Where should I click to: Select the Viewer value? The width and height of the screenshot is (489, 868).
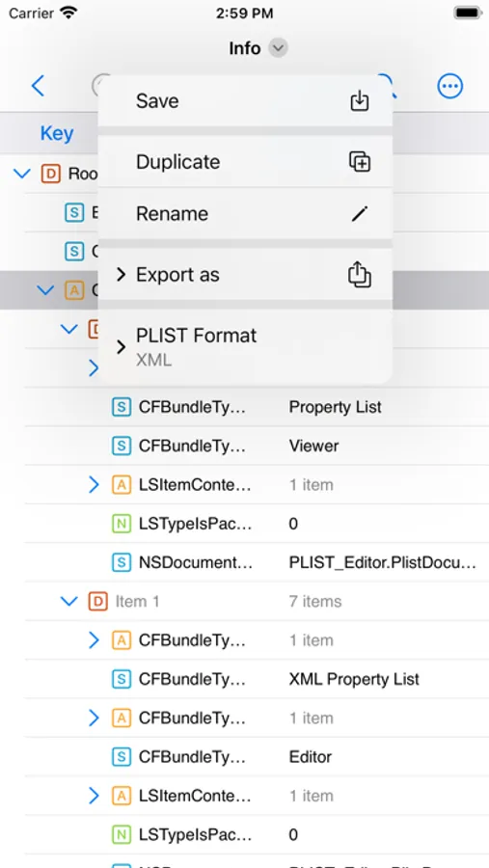(313, 446)
